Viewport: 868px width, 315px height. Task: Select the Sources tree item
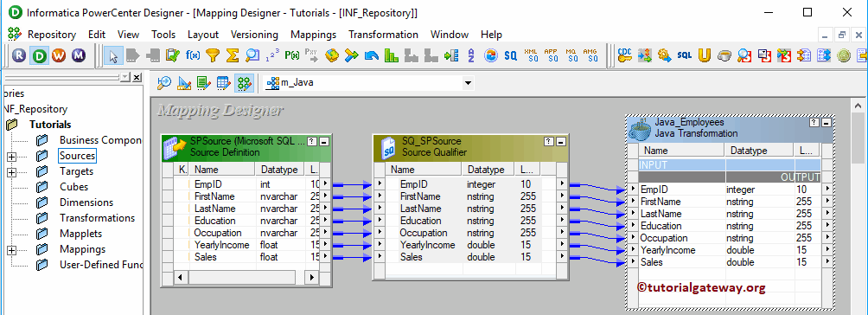[78, 156]
